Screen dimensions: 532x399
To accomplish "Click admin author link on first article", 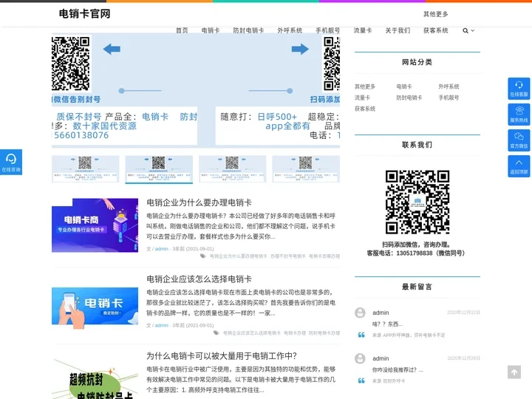I will [162, 249].
